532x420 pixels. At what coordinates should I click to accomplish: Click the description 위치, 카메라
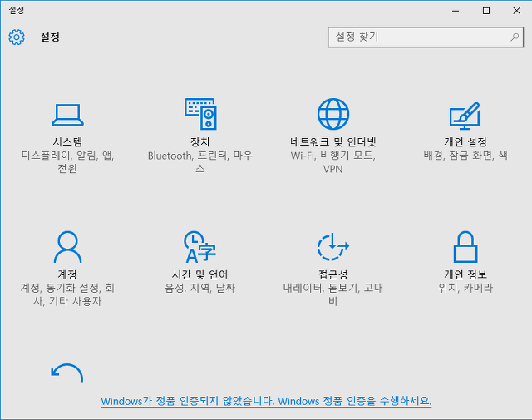click(x=465, y=288)
